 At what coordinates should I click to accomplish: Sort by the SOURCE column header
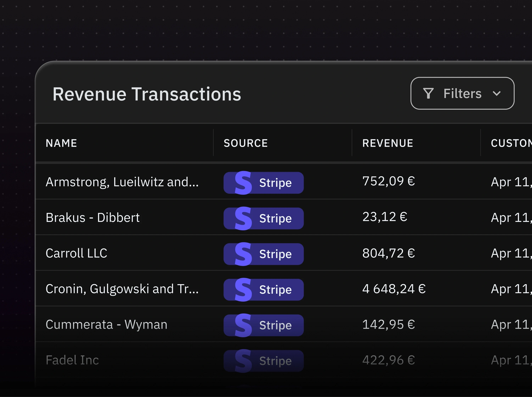tap(246, 143)
